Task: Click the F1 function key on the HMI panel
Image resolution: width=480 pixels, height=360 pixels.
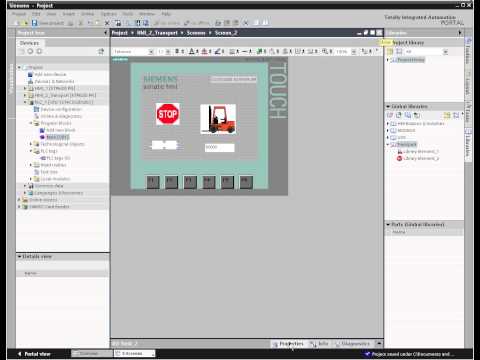Action: [x=153, y=182]
